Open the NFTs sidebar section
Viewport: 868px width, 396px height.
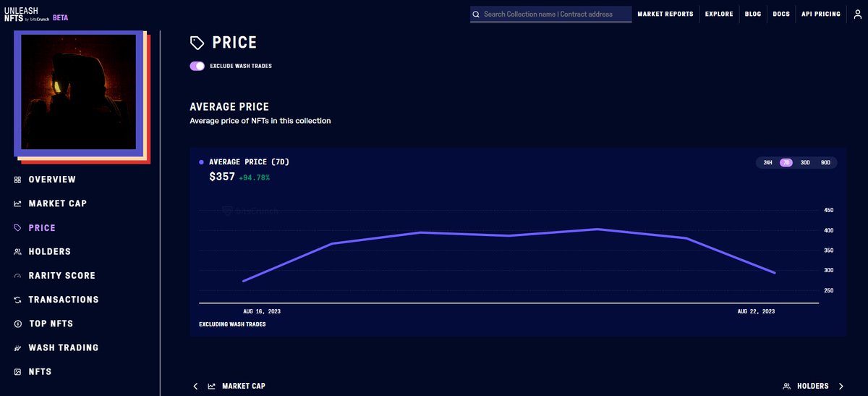tap(40, 371)
